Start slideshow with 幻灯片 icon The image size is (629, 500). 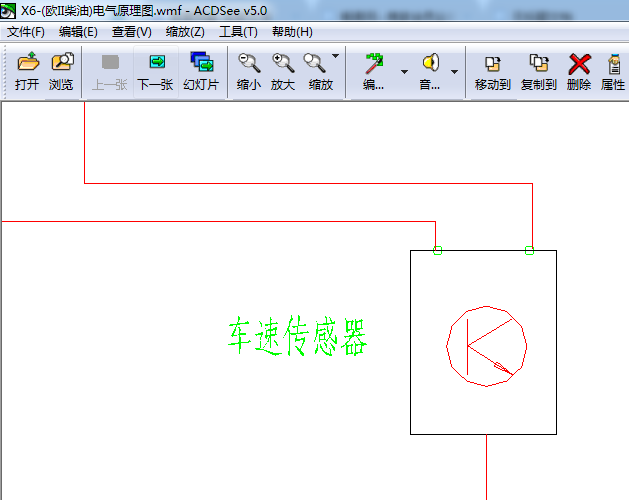tap(201, 71)
